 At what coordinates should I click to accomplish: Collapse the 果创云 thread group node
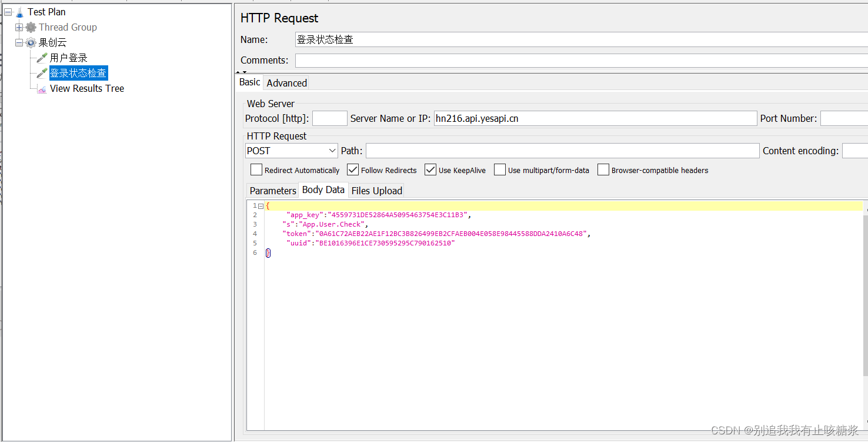[19, 42]
